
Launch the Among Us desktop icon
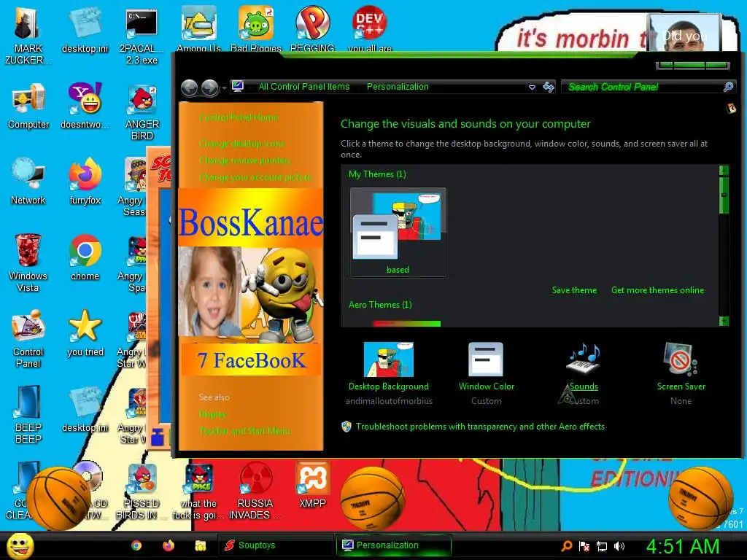tap(198, 28)
